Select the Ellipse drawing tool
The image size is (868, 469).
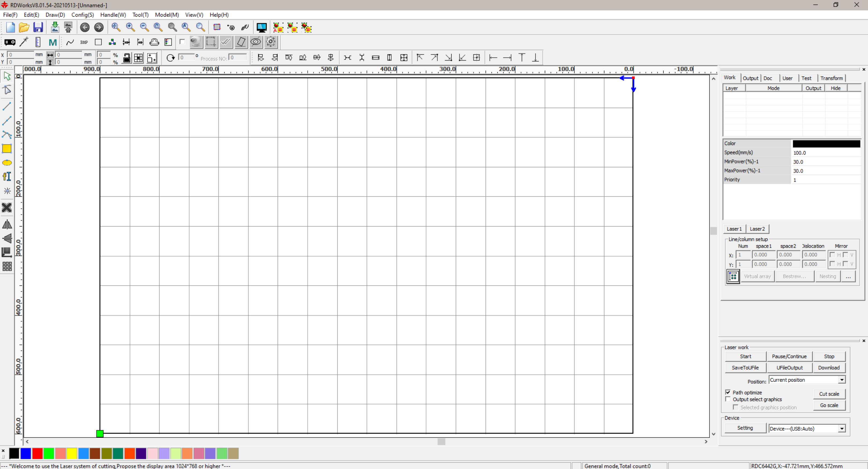point(7,163)
